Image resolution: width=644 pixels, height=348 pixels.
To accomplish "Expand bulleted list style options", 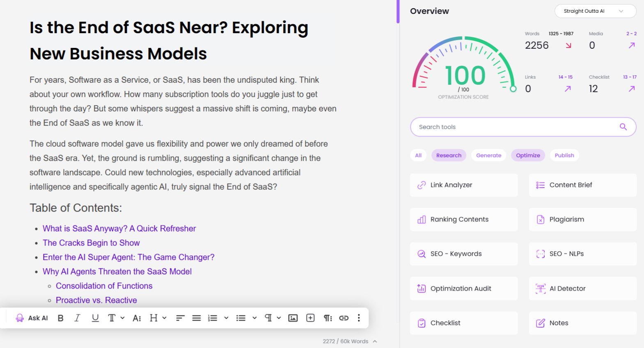I will click(254, 318).
